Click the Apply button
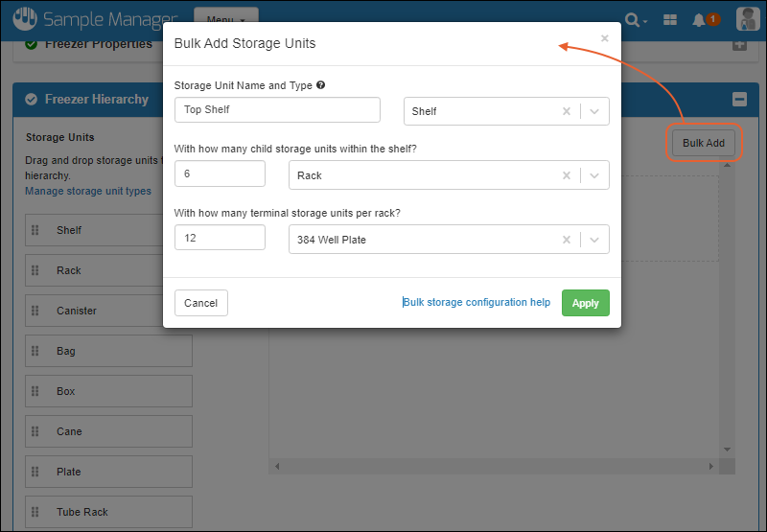Viewport: 767px width, 532px height. [585, 303]
